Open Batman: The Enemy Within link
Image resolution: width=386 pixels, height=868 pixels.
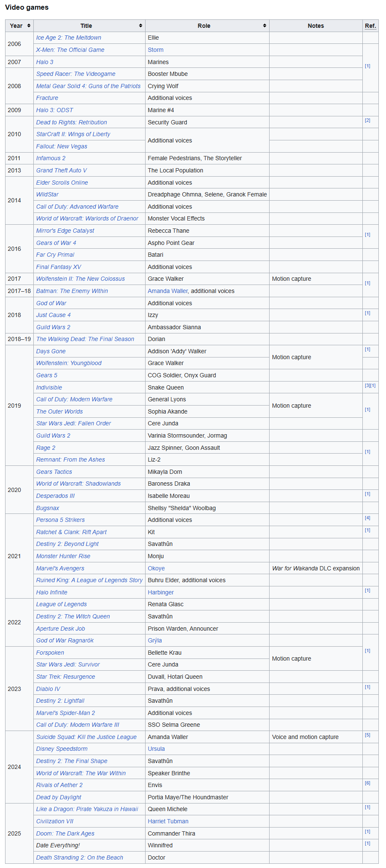(x=72, y=291)
